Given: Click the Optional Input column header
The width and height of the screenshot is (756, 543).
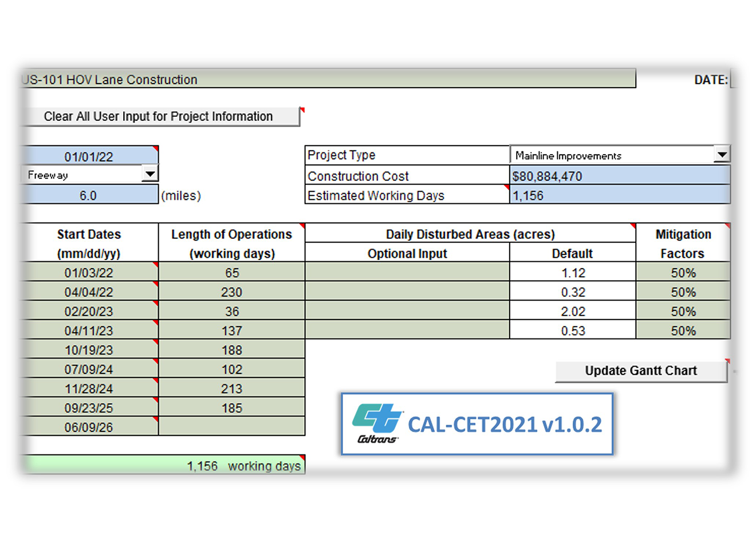Looking at the screenshot, I should pyautogui.click(x=407, y=253).
